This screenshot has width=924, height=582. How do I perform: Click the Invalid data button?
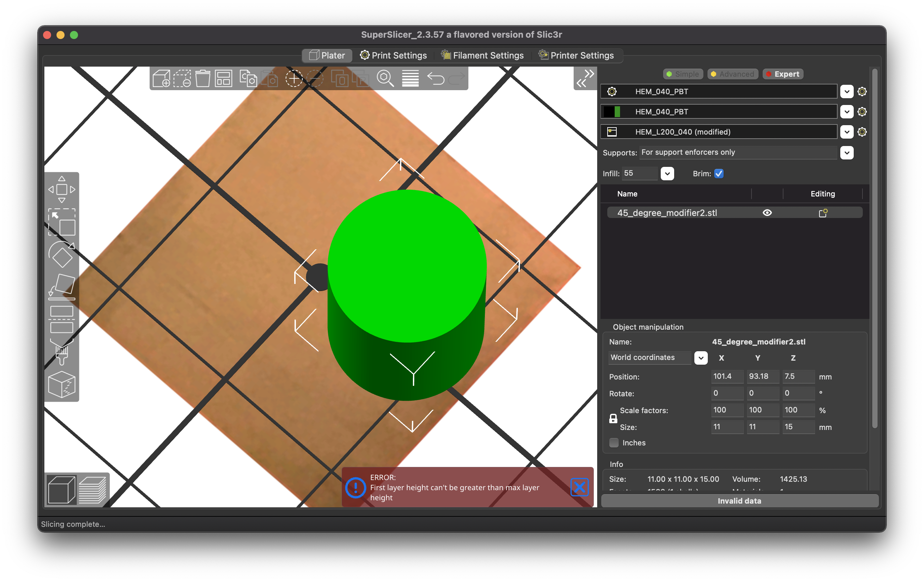(739, 501)
